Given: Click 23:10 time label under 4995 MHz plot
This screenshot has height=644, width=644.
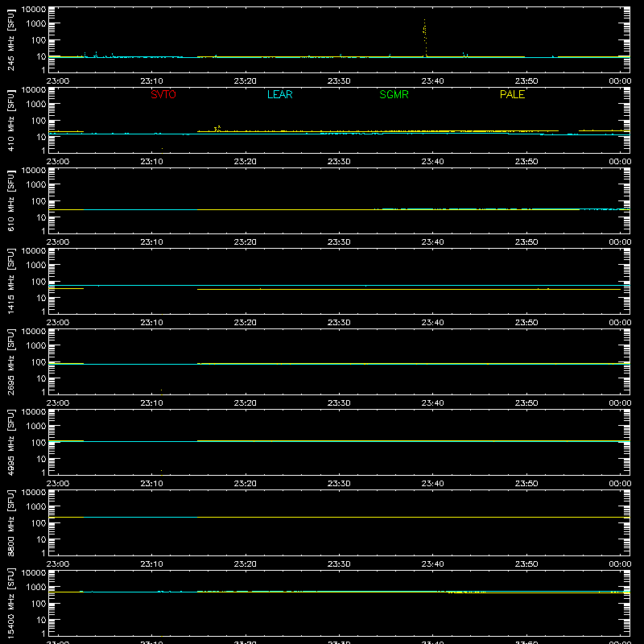Looking at the screenshot, I should (x=151, y=484).
